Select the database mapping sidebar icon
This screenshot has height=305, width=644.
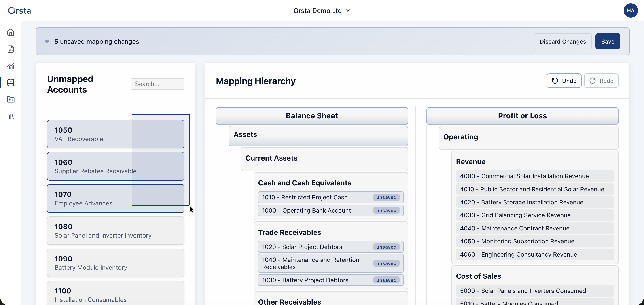pyautogui.click(x=11, y=83)
